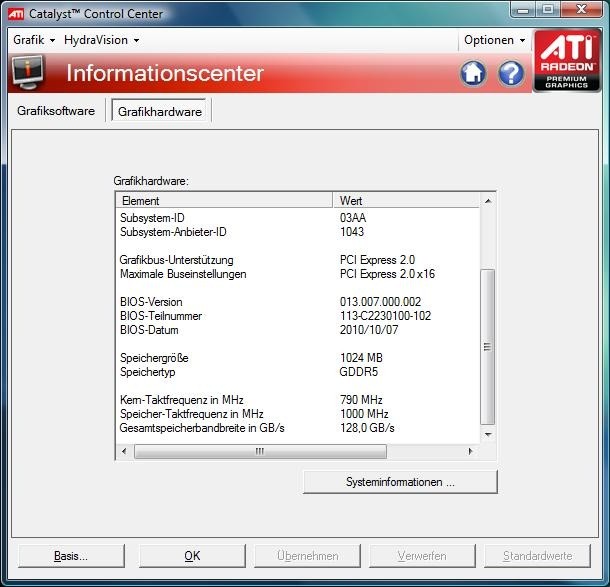Click the value GDDR5
This screenshot has height=587, width=610.
pyautogui.click(x=359, y=372)
